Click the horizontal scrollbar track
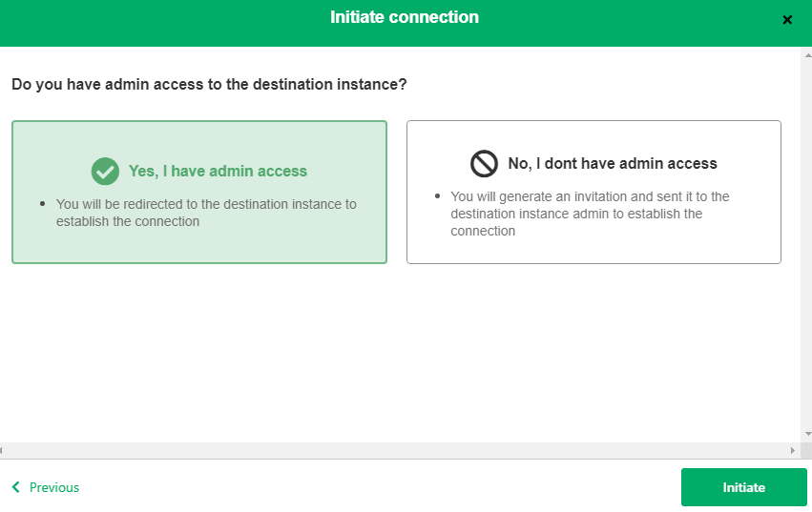Image resolution: width=812 pixels, height=512 pixels. point(396,450)
